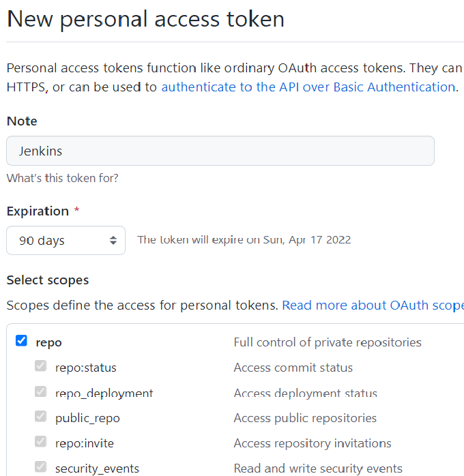Click the expiration dropdown up-down arrows
Viewport: 464px width, 476px height.
113,241
